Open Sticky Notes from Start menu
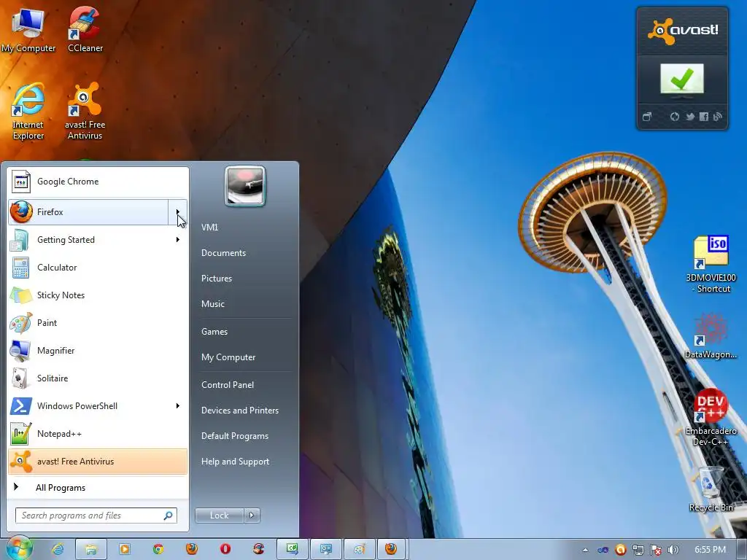 [x=98, y=295]
